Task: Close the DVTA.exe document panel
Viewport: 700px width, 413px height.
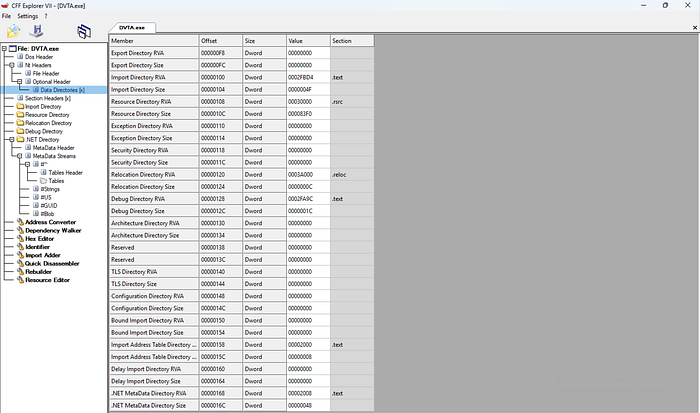Action: coord(695,28)
